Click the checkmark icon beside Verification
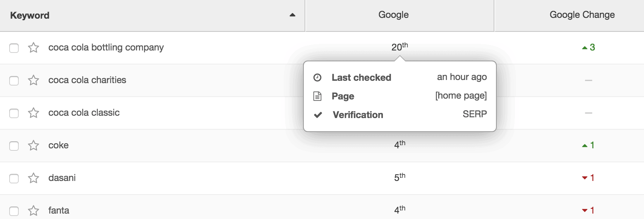Viewport: 644px width, 219px height. coord(318,115)
